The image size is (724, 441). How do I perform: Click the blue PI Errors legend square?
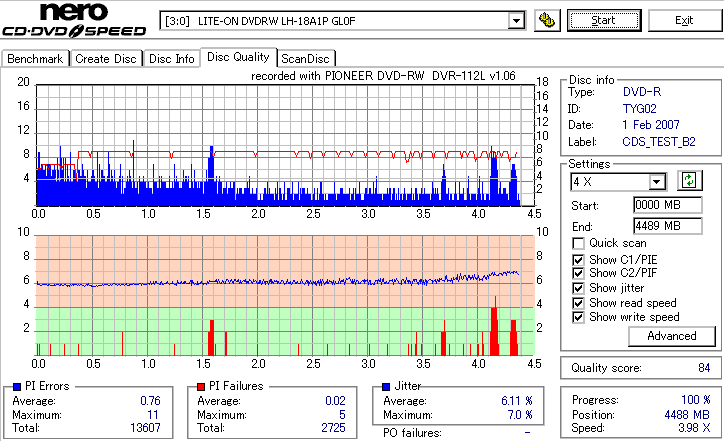pos(17,387)
